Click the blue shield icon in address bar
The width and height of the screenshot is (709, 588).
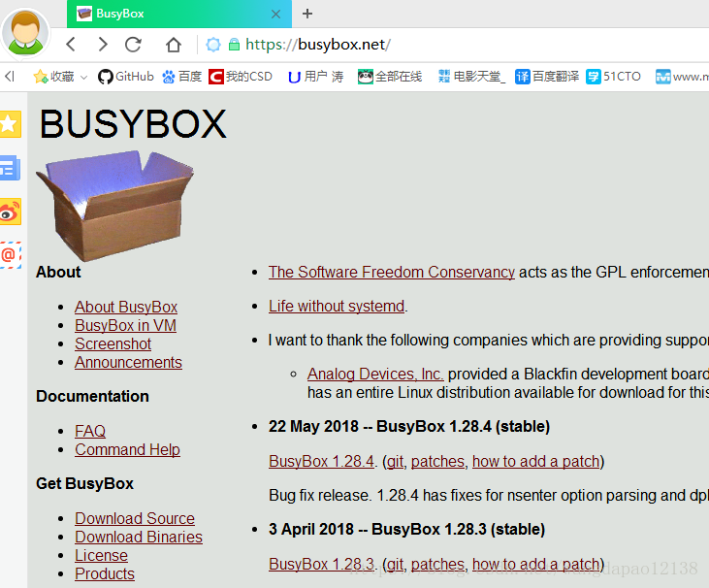213,45
